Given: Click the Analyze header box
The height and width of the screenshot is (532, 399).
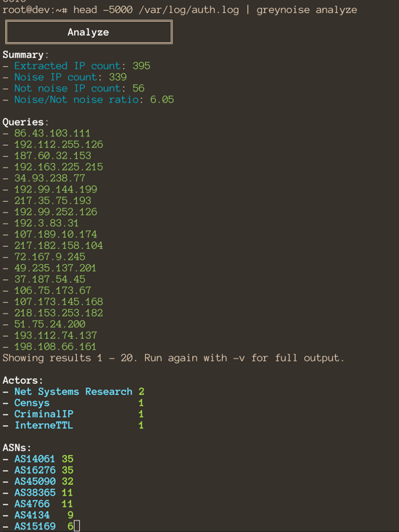Looking at the screenshot, I should (89, 32).
